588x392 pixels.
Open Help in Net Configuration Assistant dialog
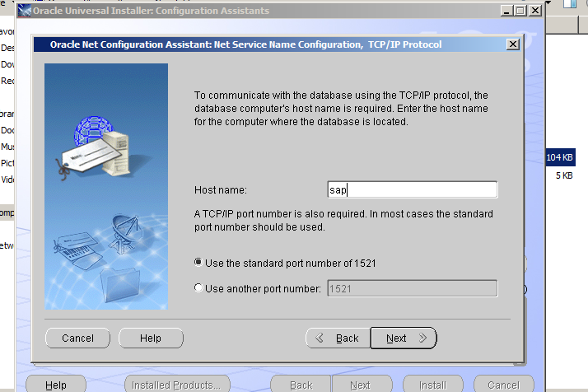pyautogui.click(x=151, y=338)
